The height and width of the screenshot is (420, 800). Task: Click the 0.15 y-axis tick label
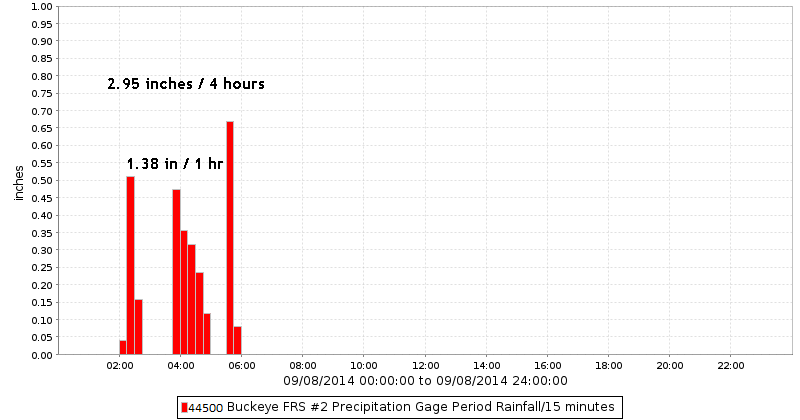[x=42, y=303]
